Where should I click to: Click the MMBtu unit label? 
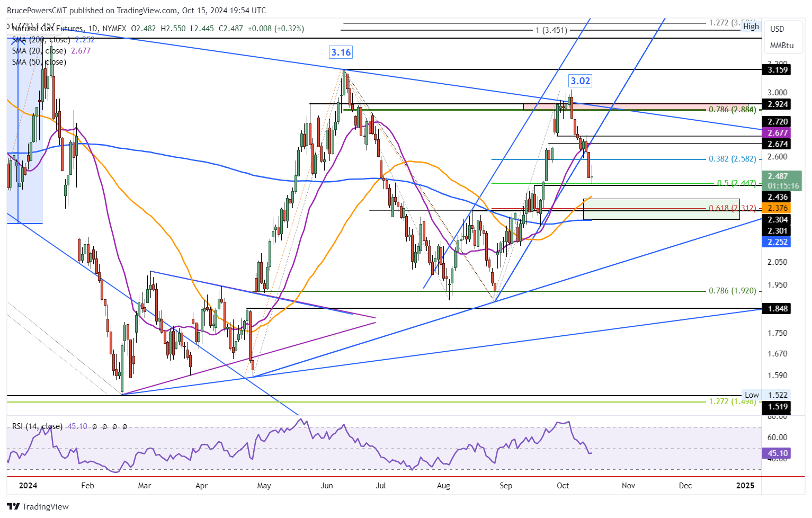[782, 46]
